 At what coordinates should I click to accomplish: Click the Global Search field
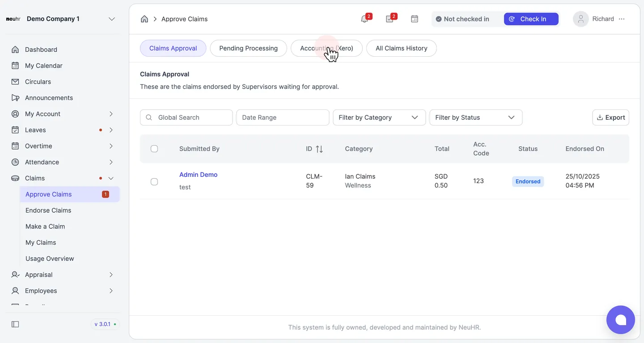click(x=186, y=117)
